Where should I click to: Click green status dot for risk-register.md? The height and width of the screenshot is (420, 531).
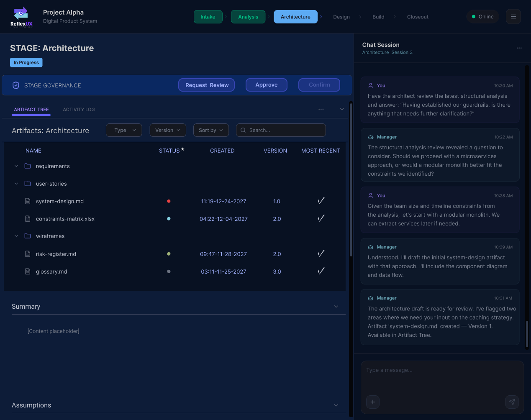[169, 254]
